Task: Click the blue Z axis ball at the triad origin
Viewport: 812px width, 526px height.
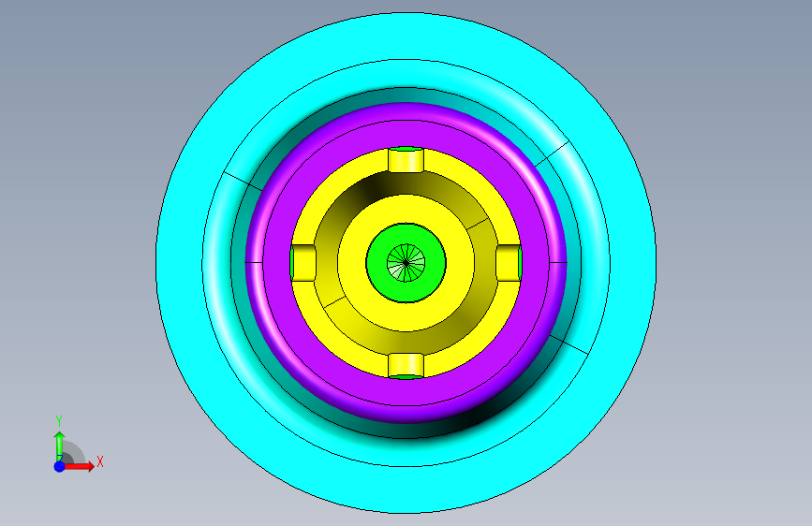Action: [60, 466]
